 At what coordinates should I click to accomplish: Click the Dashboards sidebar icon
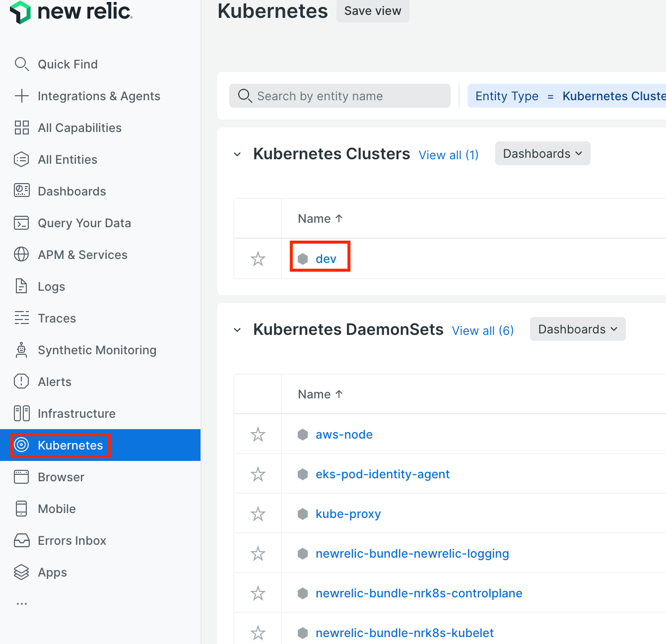tap(21, 191)
